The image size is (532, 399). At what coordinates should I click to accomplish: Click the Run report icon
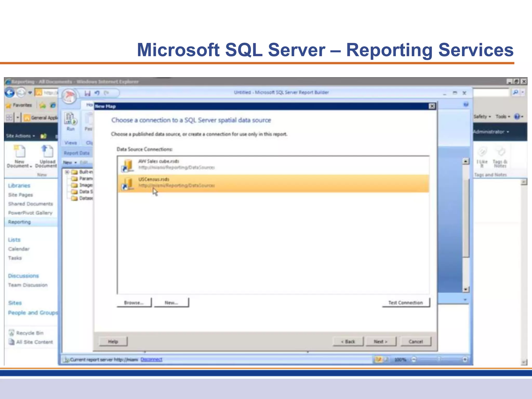coord(71,119)
